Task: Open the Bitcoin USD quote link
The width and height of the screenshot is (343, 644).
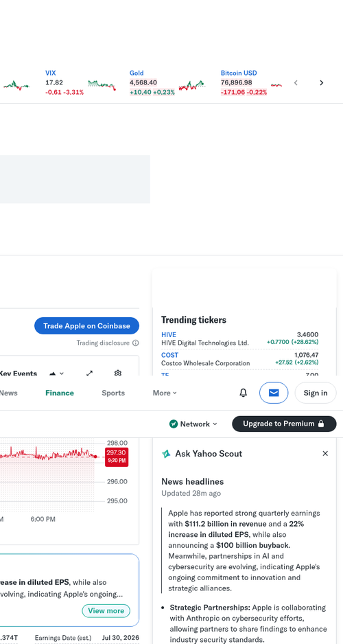Action: pos(239,73)
